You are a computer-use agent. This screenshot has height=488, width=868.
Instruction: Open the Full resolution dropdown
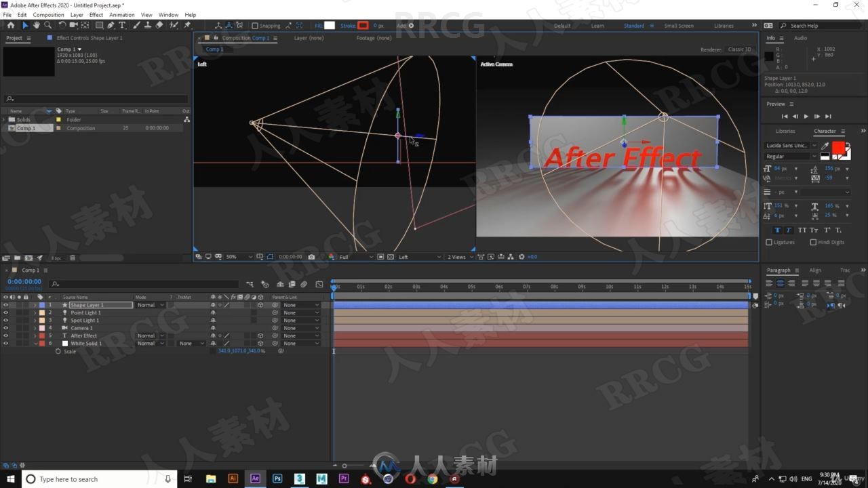356,257
